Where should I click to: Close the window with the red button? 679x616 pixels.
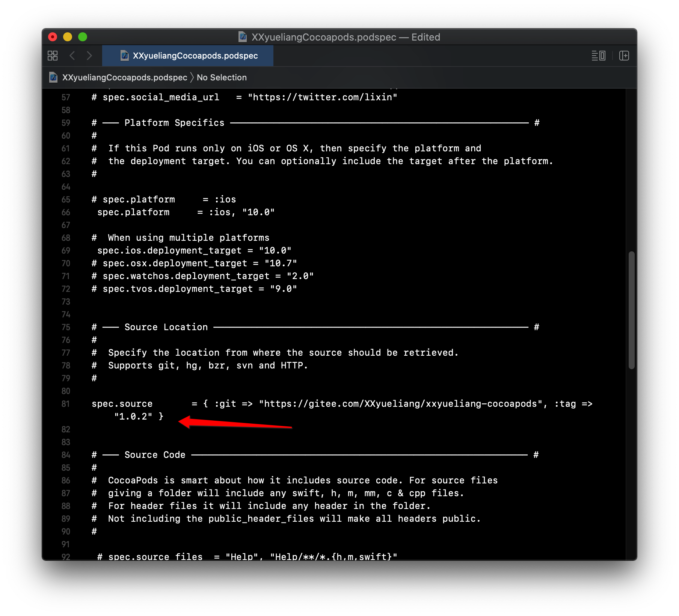tap(53, 37)
